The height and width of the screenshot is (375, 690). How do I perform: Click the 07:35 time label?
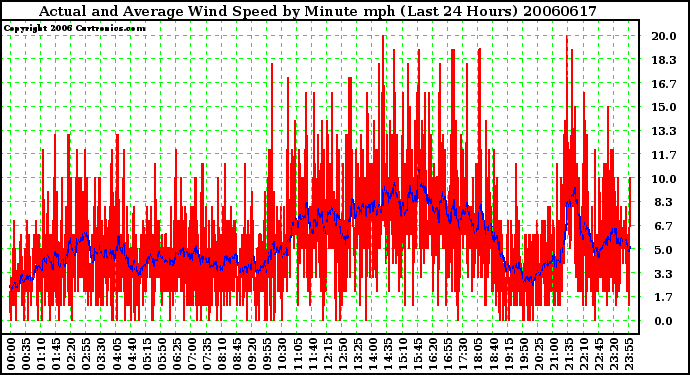coord(207,354)
